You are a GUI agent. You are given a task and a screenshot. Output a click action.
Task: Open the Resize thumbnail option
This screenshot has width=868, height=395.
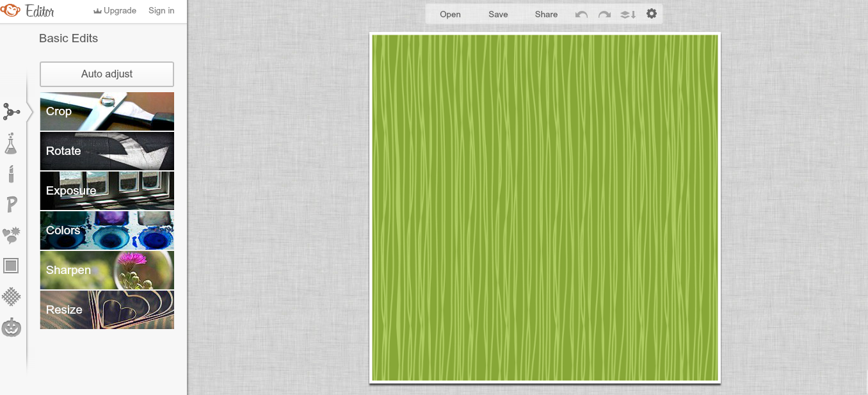pyautogui.click(x=107, y=310)
